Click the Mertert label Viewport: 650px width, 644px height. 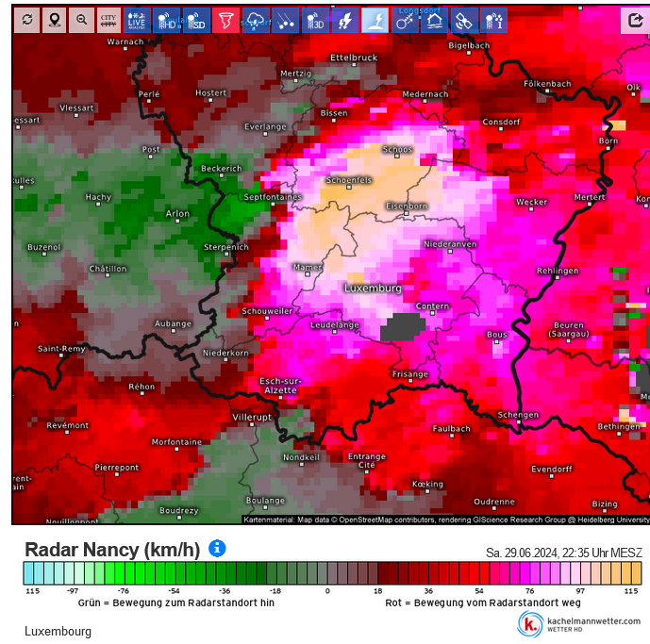point(590,197)
